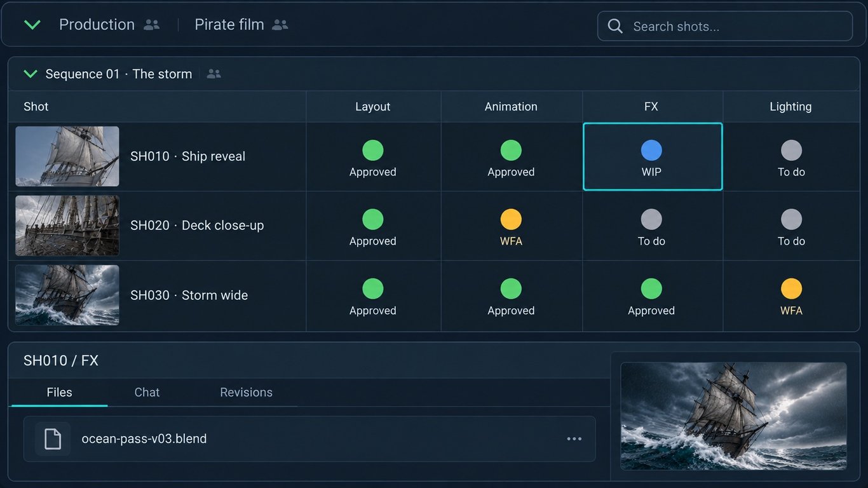The height and width of the screenshot is (488, 868).
Task: Collapse the top green chevron beside Production
Action: 32,25
